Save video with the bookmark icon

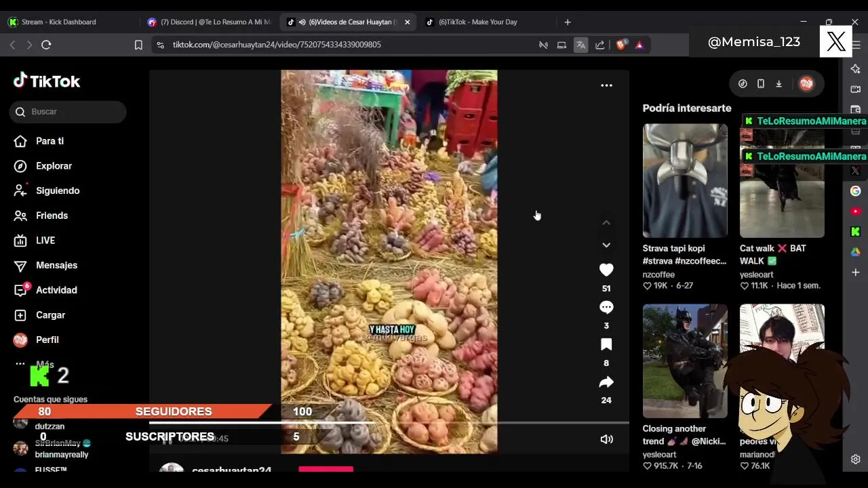606,344
